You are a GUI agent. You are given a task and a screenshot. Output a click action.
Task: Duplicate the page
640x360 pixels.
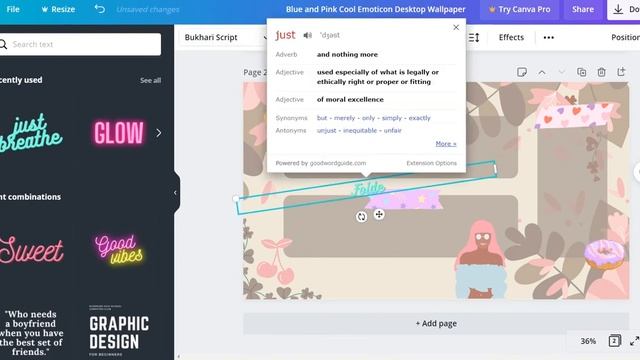pos(582,72)
